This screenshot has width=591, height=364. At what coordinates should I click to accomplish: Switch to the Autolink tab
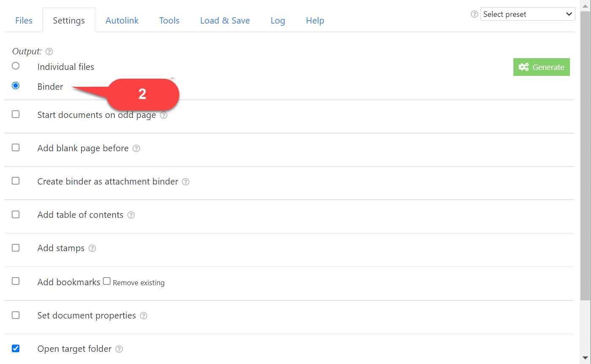(122, 21)
